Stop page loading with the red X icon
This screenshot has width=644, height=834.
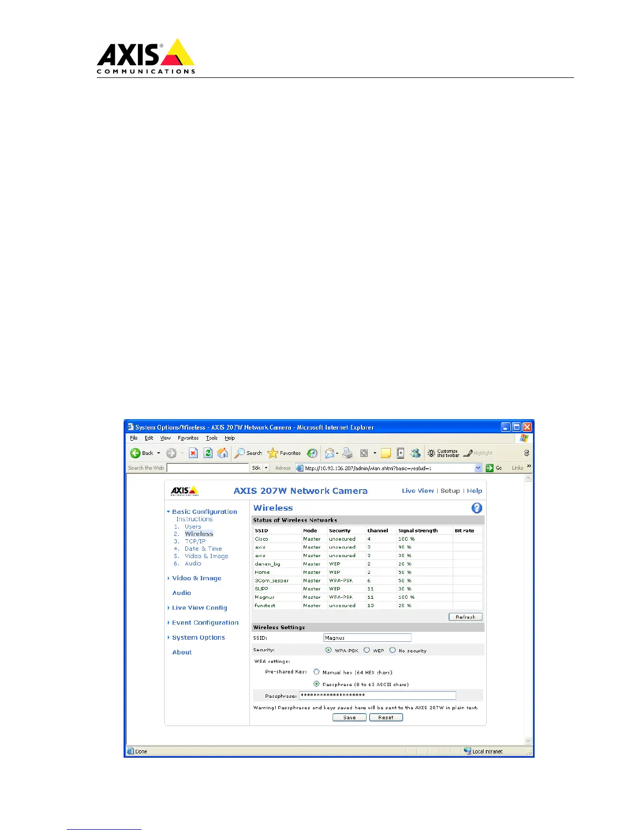[x=193, y=453]
